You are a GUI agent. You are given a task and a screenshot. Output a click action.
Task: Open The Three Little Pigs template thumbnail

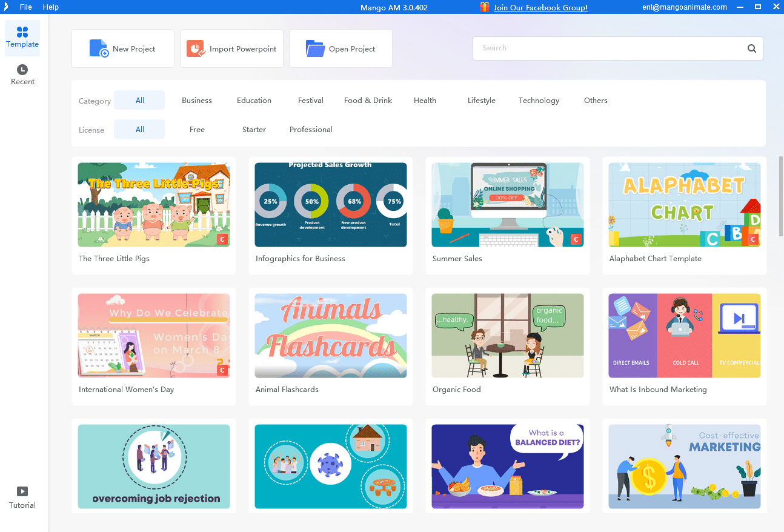(154, 205)
